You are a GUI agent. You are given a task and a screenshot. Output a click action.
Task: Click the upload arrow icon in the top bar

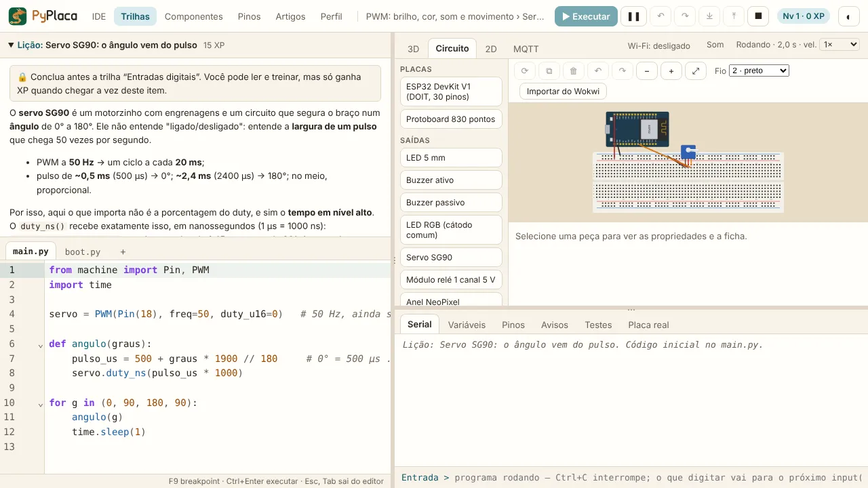(734, 16)
